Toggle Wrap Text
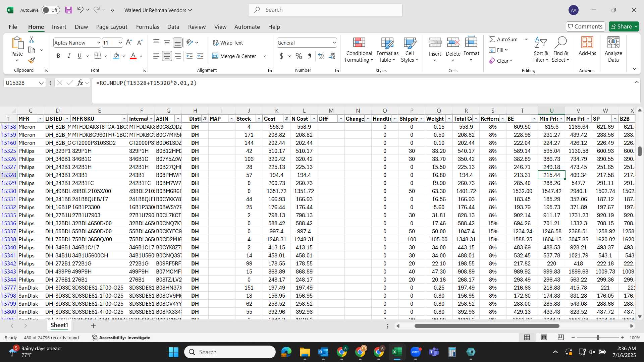Image resolution: width=644 pixels, height=362 pixels. 228,43
